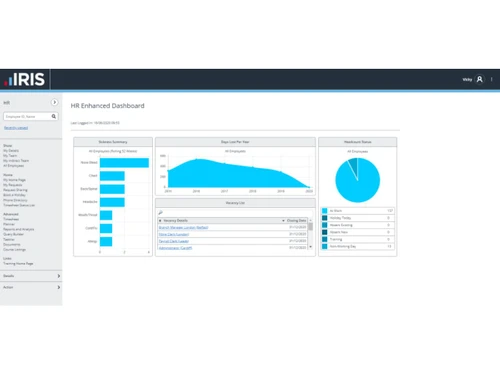The height and width of the screenshot is (375, 500).
Task: Open the Vicky user profile icon
Action: (479, 79)
